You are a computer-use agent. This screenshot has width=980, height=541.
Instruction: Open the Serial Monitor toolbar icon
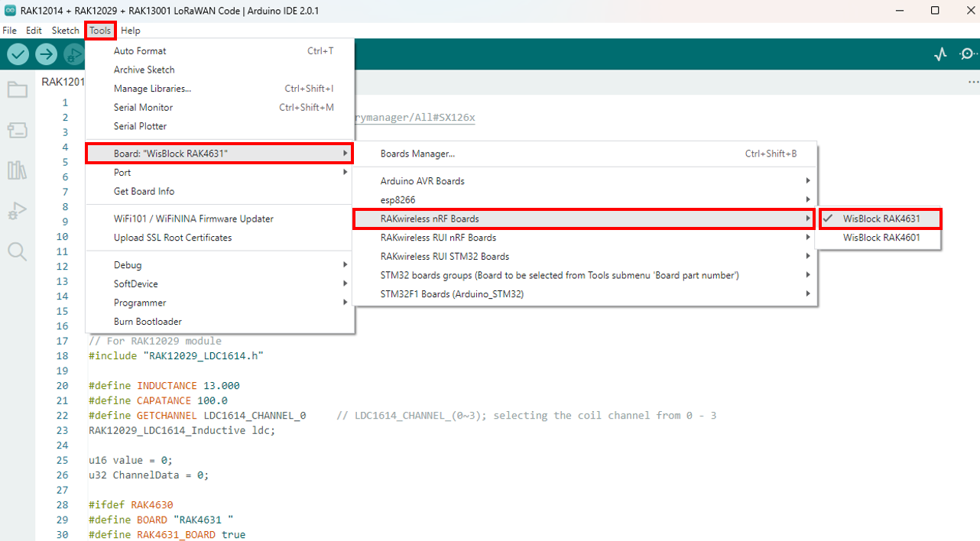969,54
